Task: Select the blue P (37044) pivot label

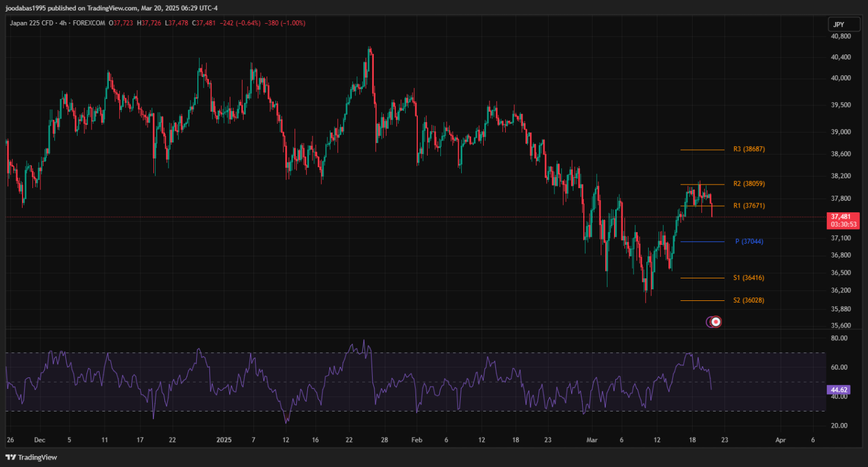Action: [749, 241]
